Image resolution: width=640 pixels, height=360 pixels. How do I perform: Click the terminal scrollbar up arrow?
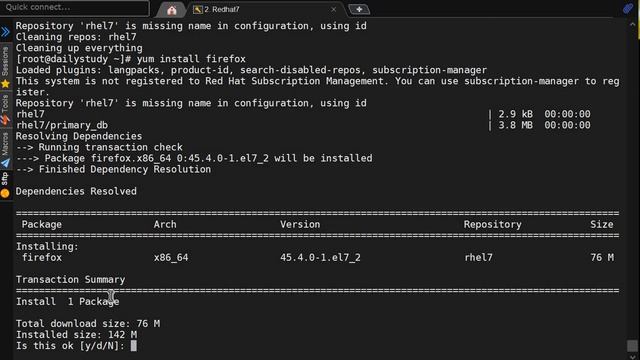[x=633, y=24]
